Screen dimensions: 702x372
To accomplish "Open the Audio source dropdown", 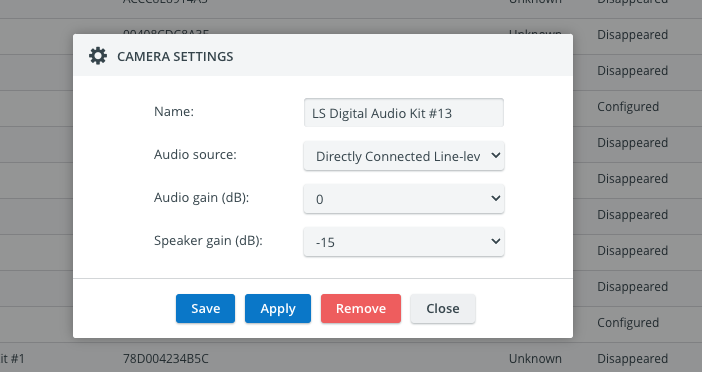I will [x=404, y=156].
